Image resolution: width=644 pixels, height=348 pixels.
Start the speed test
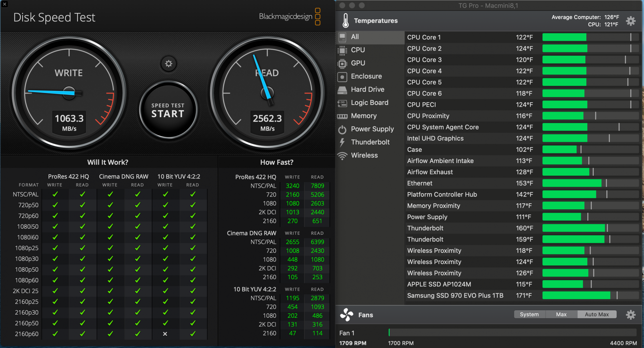coord(168,110)
